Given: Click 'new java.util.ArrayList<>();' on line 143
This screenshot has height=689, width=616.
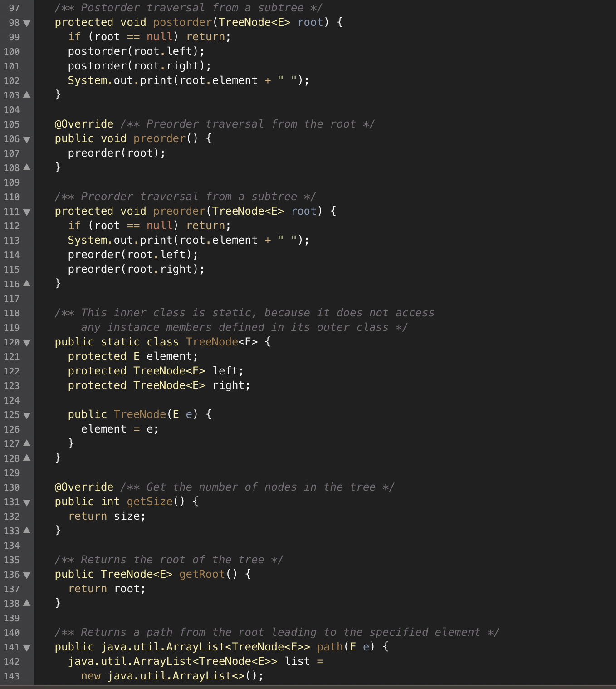Looking at the screenshot, I should click(172, 676).
